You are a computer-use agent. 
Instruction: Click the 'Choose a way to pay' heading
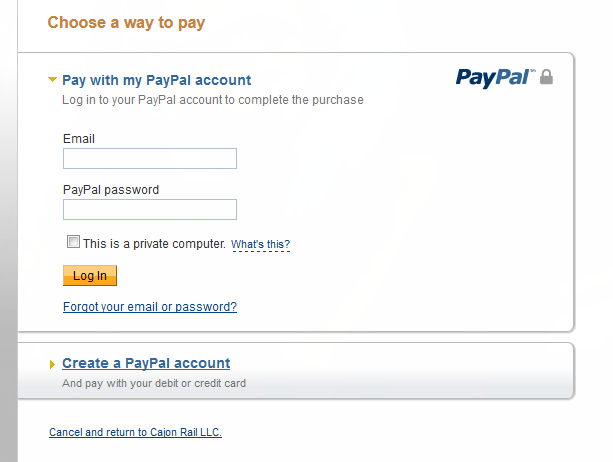coord(126,23)
